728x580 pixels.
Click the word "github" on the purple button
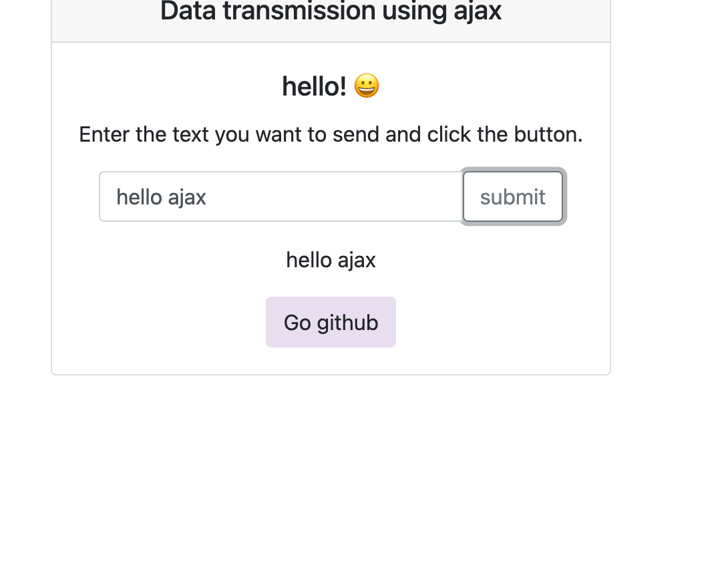(x=348, y=323)
